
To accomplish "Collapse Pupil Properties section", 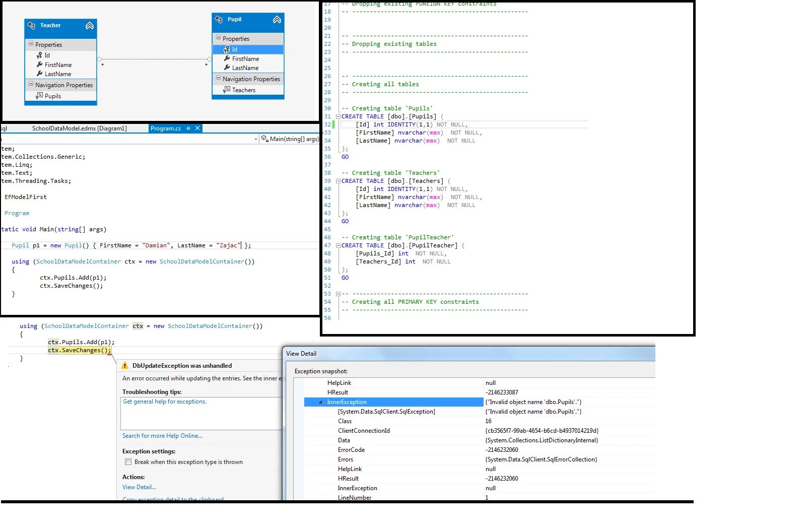I will (x=218, y=38).
